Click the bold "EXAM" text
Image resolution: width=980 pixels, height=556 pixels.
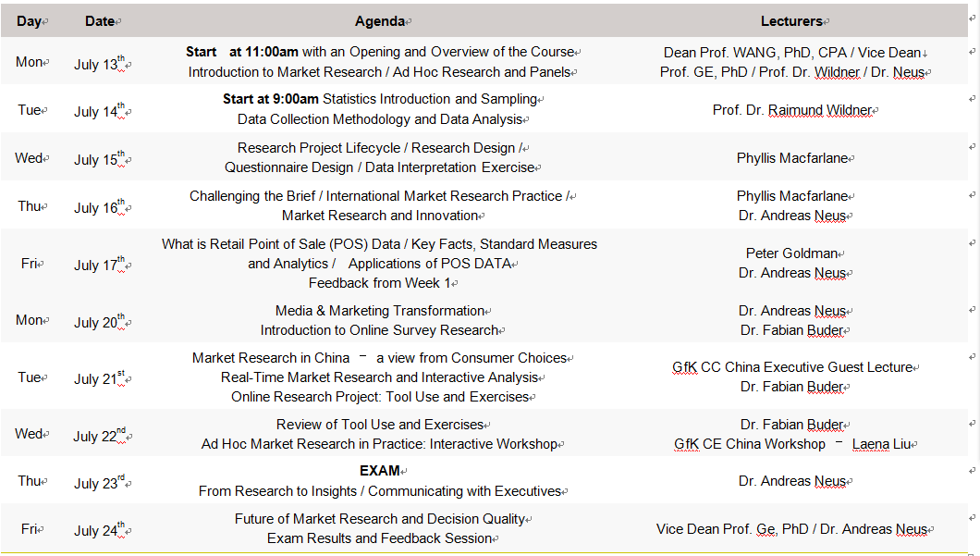click(x=379, y=471)
